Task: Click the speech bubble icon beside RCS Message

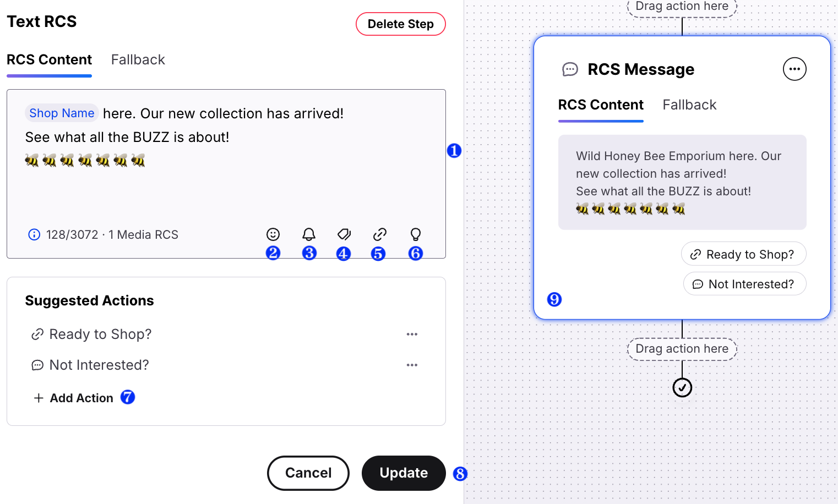Action: [x=570, y=69]
